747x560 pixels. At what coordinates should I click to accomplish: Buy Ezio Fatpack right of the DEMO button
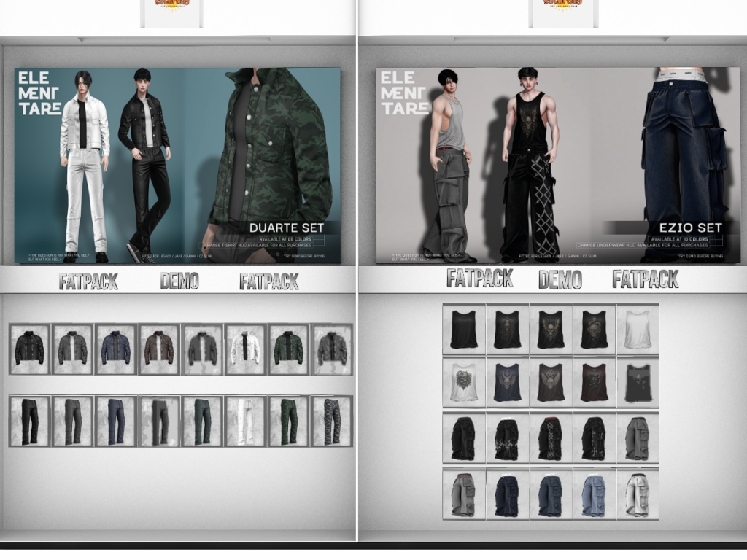645,279
